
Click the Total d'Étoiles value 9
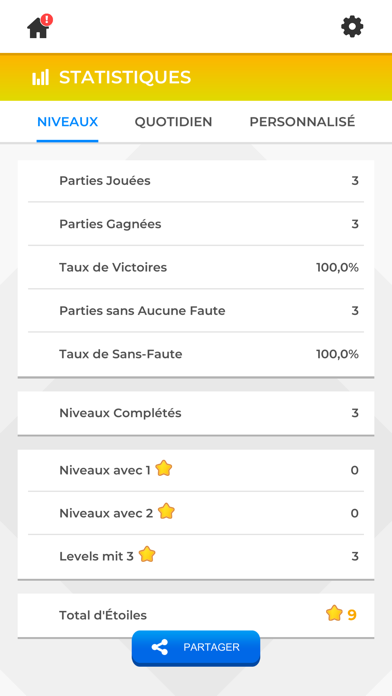coord(352,615)
